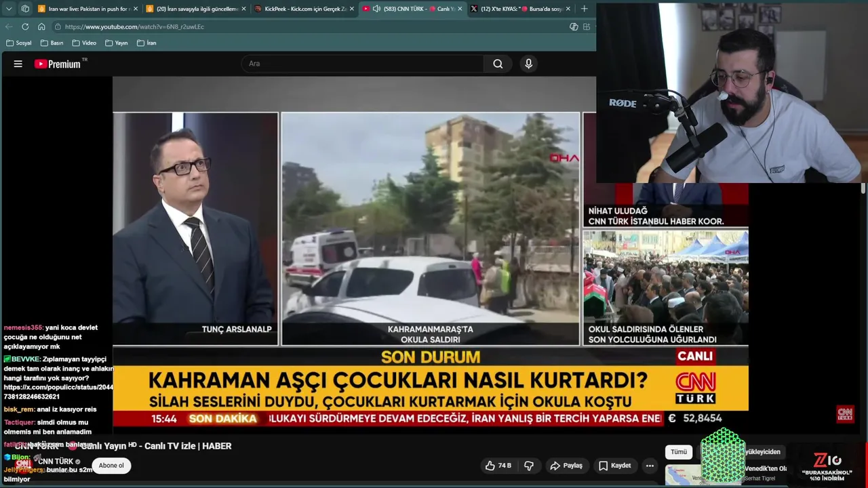Click the YouTube search magnifier button
The image size is (868, 488).
498,64
